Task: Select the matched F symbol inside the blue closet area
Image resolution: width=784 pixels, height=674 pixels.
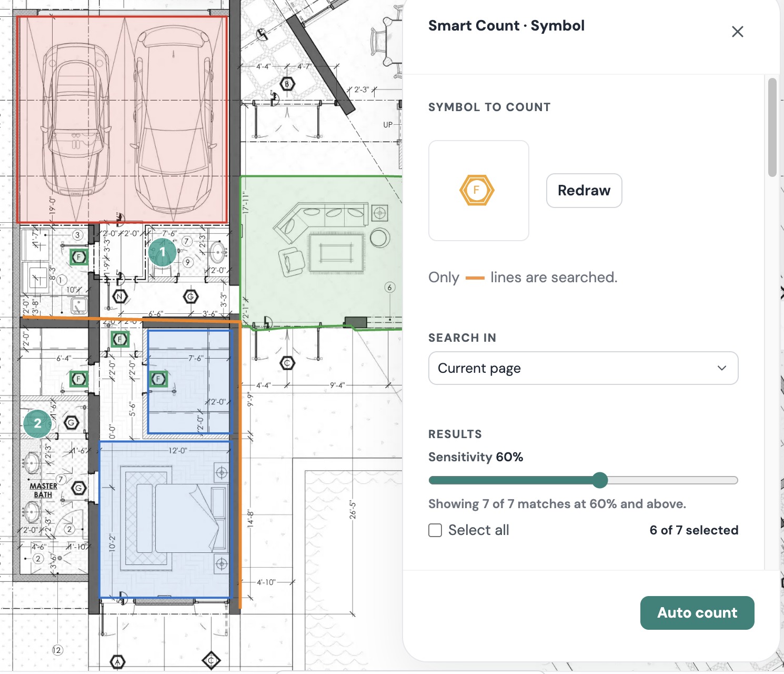Action: pyautogui.click(x=158, y=379)
